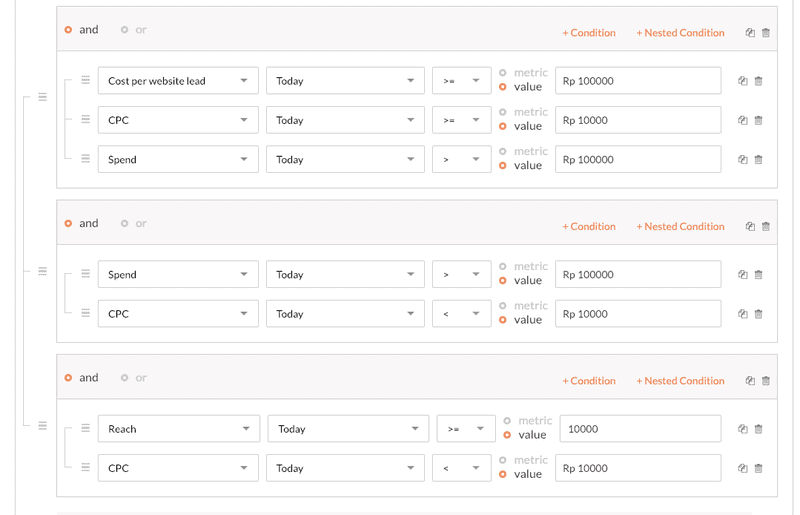800x515 pixels.
Task: Choose the 'and' operator in the third group
Action: (x=68, y=378)
